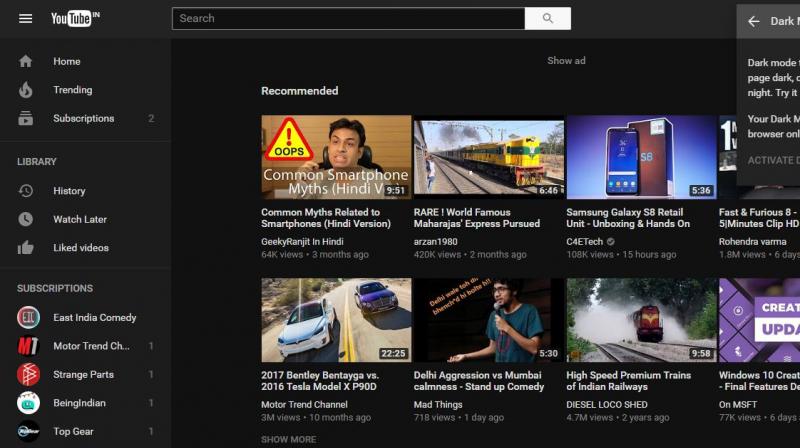Click the Subscriptions stack icon
The height and width of the screenshot is (448, 800).
[x=26, y=118]
